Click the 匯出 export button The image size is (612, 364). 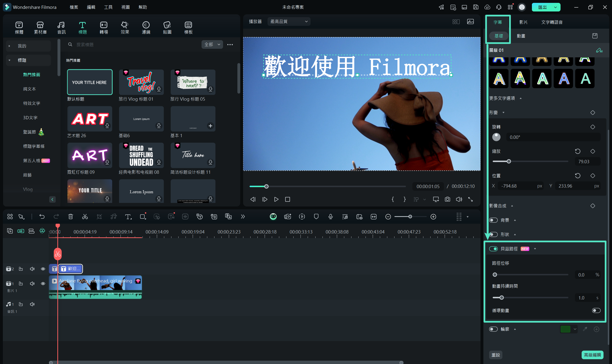(x=542, y=7)
